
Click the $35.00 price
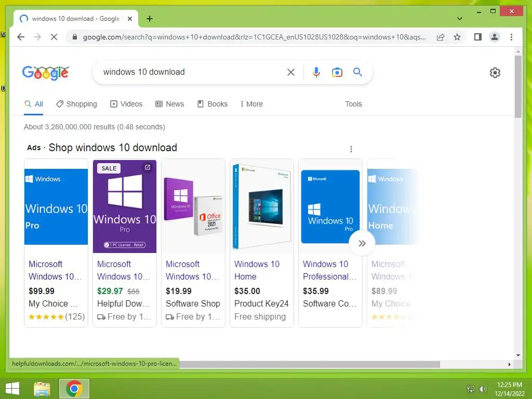(247, 291)
